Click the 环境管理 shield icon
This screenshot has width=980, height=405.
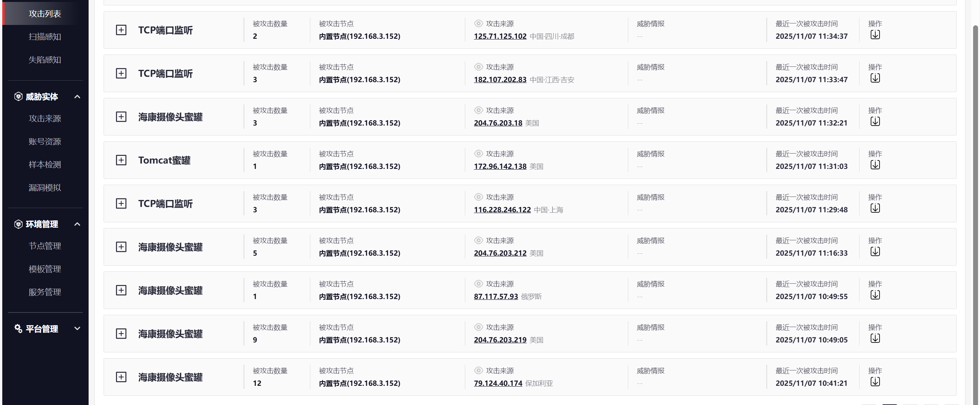18,224
